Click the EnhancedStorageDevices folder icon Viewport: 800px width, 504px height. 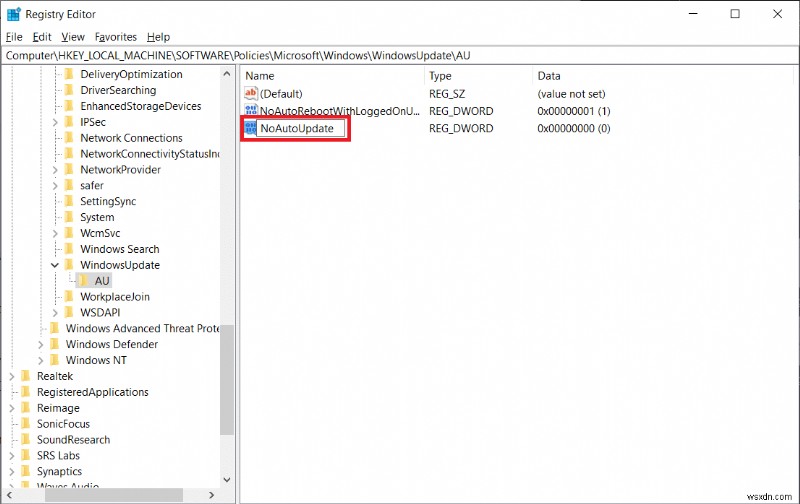69,106
